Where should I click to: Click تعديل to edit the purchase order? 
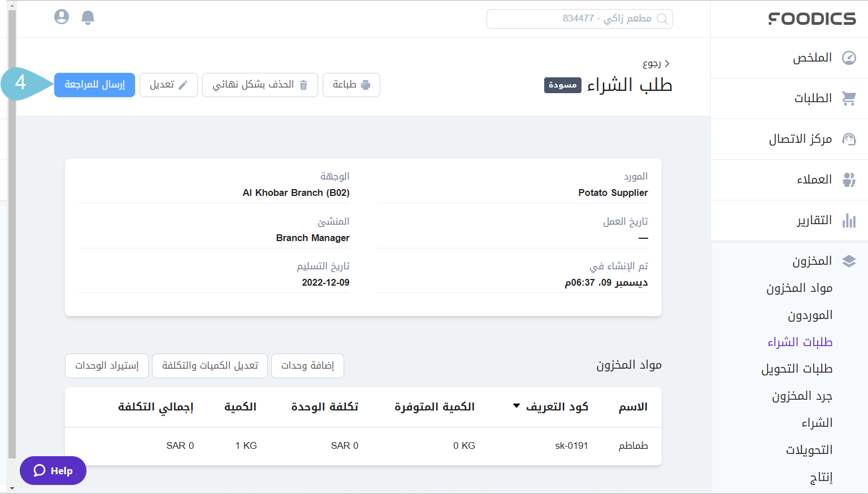coord(168,85)
